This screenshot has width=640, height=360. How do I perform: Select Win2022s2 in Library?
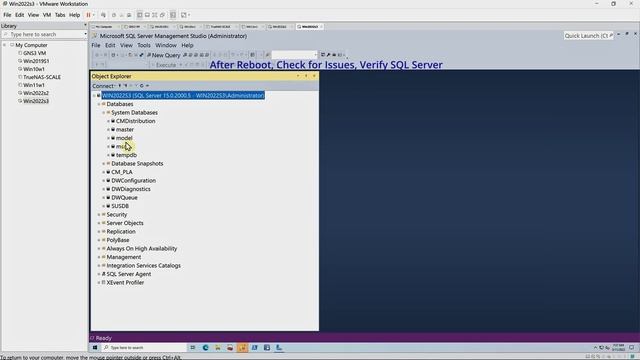(36, 93)
